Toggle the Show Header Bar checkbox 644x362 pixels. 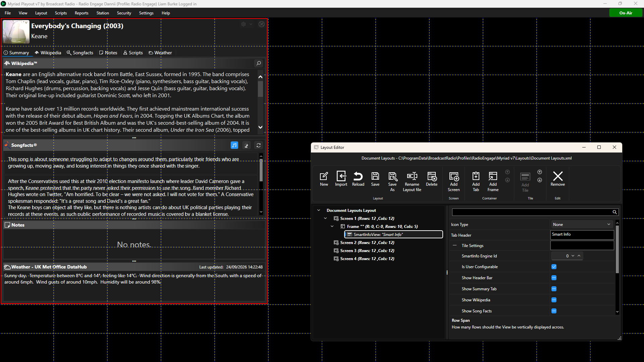tap(554, 278)
